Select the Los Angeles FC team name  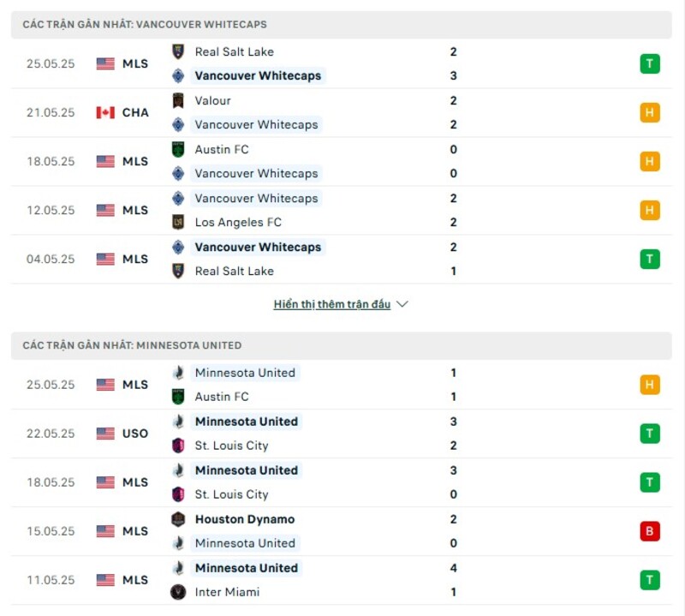(x=238, y=222)
